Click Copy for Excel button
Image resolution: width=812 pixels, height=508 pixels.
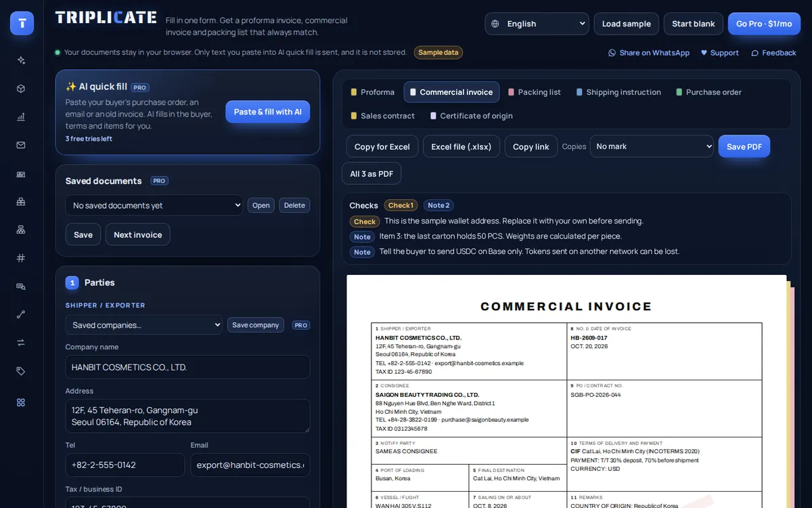pyautogui.click(x=382, y=146)
